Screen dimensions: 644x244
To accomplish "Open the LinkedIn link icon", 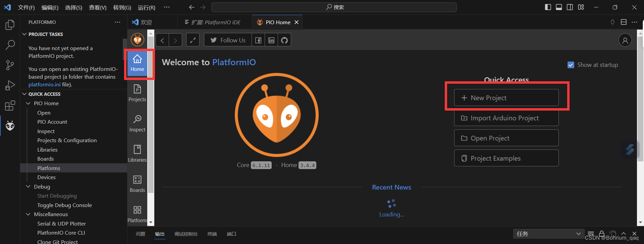I will 271,40.
